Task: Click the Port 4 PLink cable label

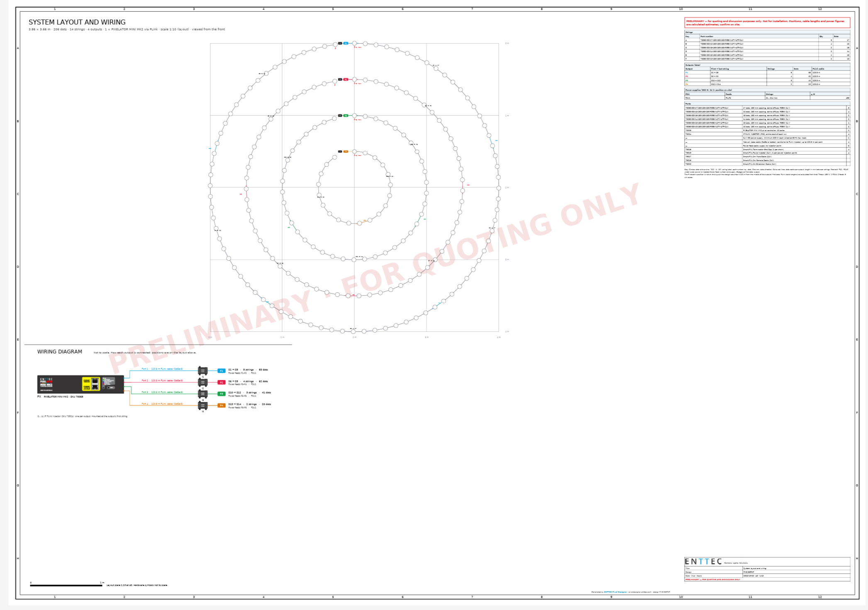Action: coord(162,403)
